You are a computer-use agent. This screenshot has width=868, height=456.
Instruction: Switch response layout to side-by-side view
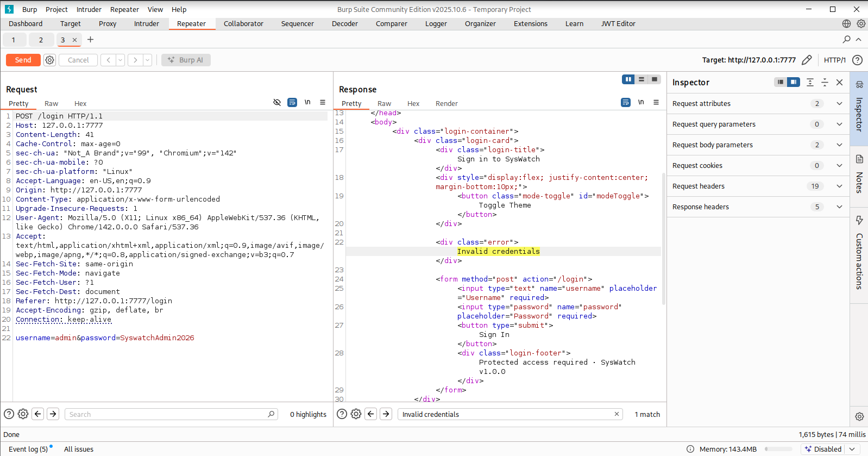tap(628, 79)
